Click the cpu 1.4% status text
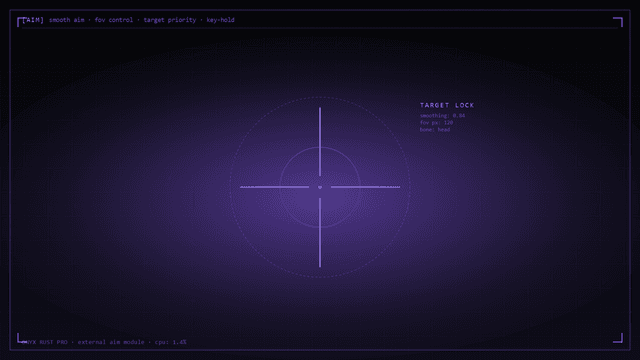 tap(171, 342)
